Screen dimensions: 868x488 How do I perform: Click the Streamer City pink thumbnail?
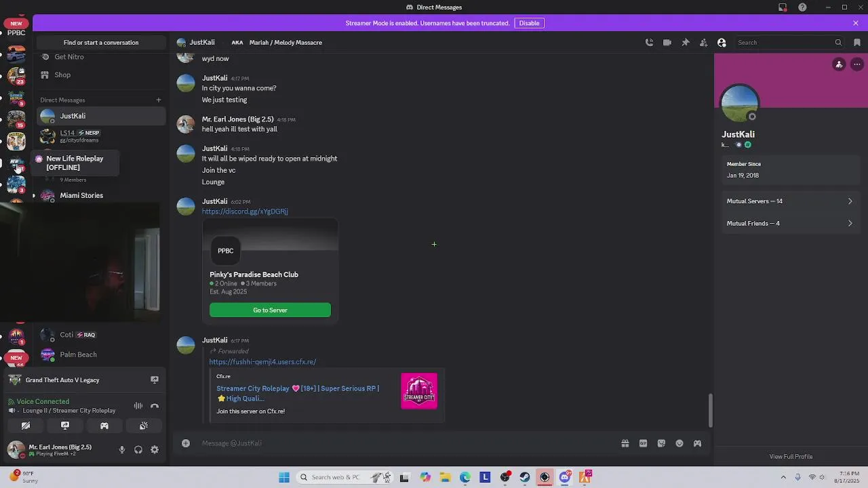coord(419,391)
